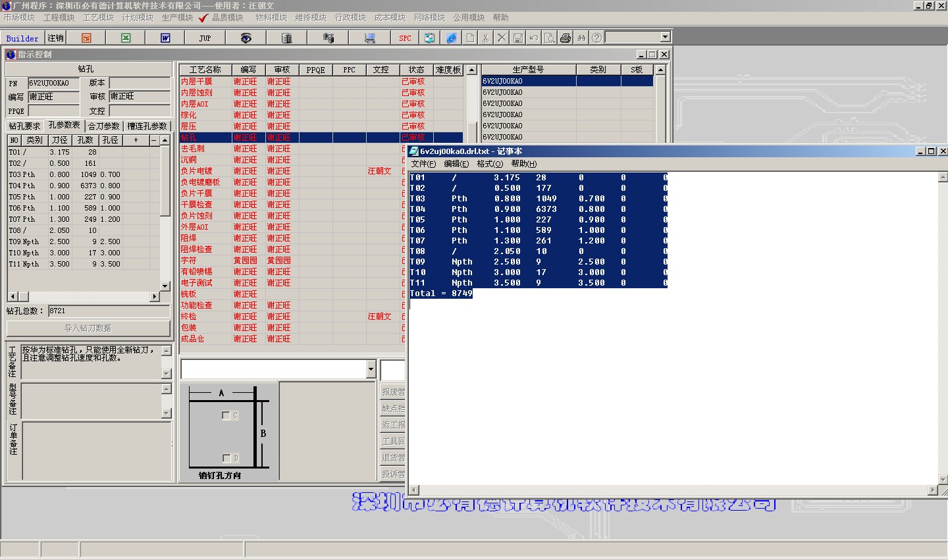Toggle checkbox C in pin hole diagram
948x560 pixels.
(x=226, y=415)
